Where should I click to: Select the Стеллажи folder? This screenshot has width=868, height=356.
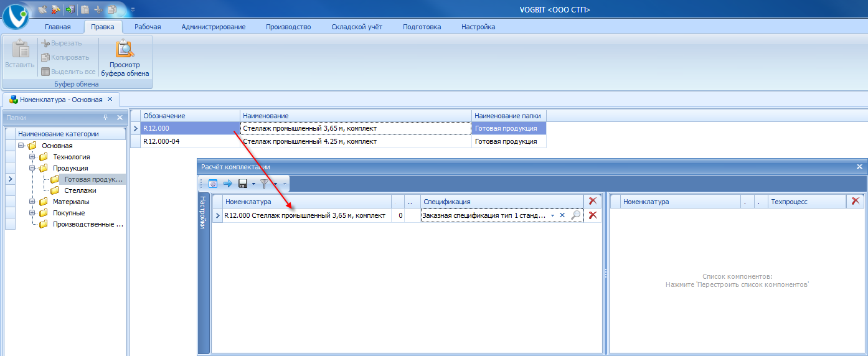click(80, 190)
